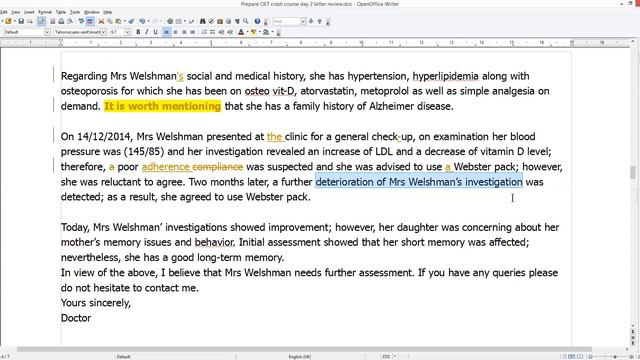Click the Zoom magnifier icon
640x360 pixels.
pyautogui.click(x=246, y=21)
